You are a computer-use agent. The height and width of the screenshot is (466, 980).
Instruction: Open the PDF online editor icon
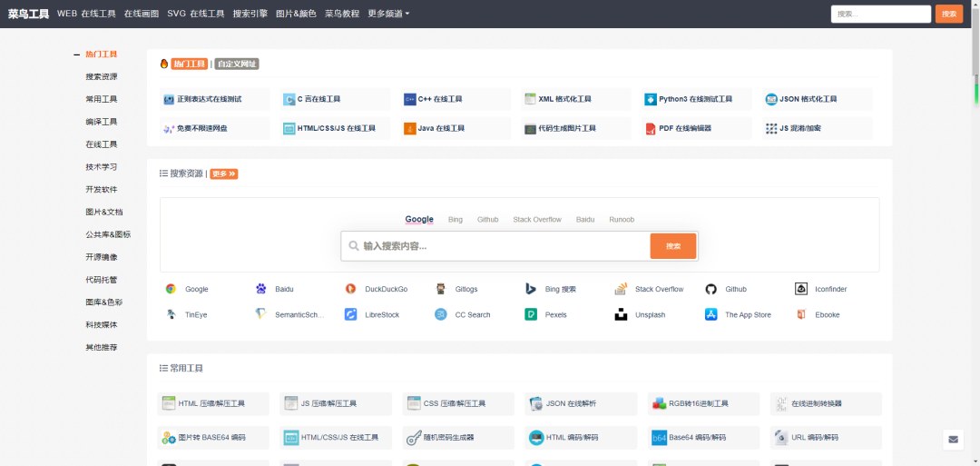coord(651,128)
